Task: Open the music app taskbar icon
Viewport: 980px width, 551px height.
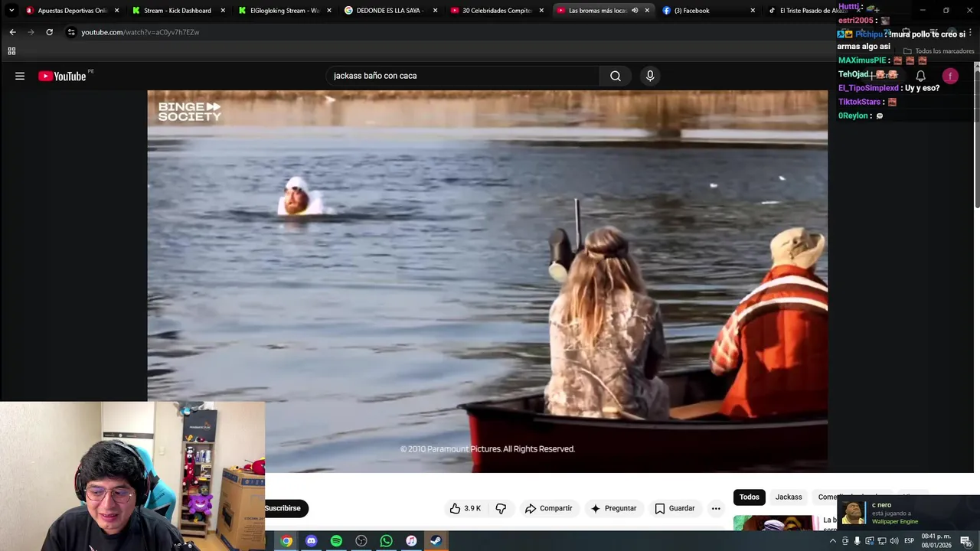Action: [x=411, y=541]
